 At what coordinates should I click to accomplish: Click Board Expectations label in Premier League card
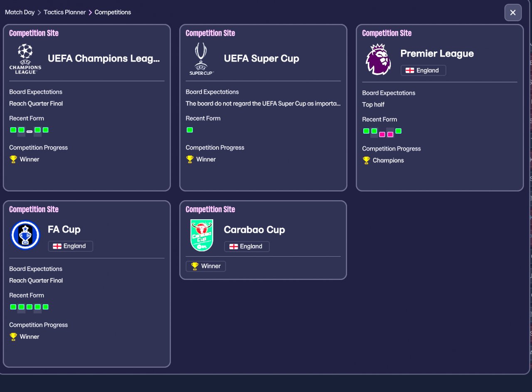pyautogui.click(x=389, y=93)
